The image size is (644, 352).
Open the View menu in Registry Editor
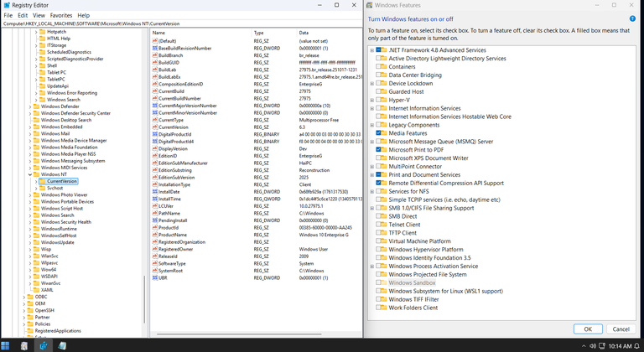39,15
